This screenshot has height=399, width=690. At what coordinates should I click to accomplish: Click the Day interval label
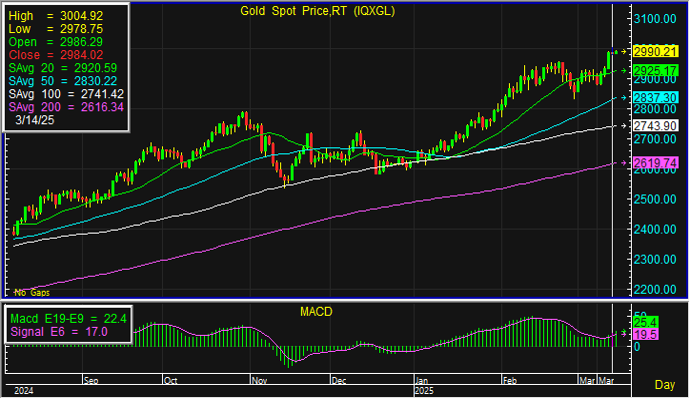[664, 385]
